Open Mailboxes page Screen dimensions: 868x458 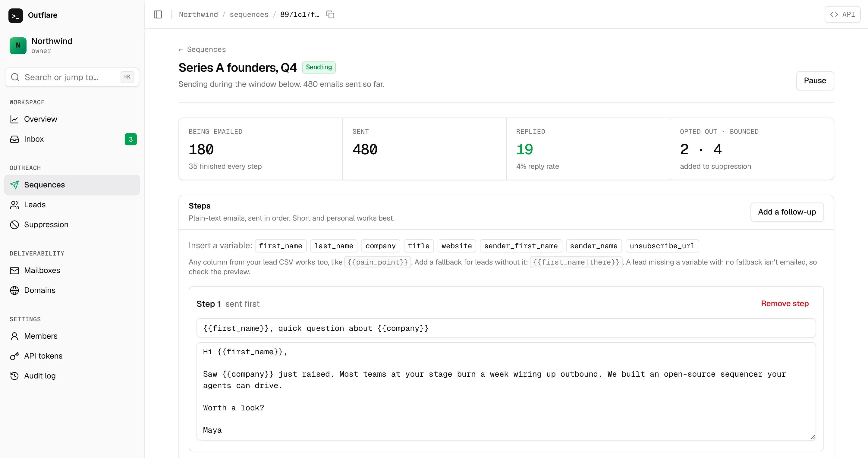[72, 270]
